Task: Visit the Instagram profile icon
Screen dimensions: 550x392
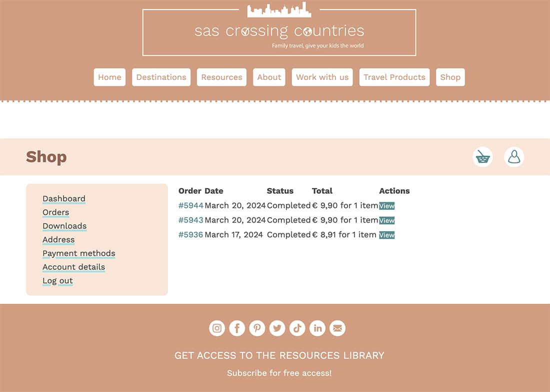Action: click(x=217, y=328)
